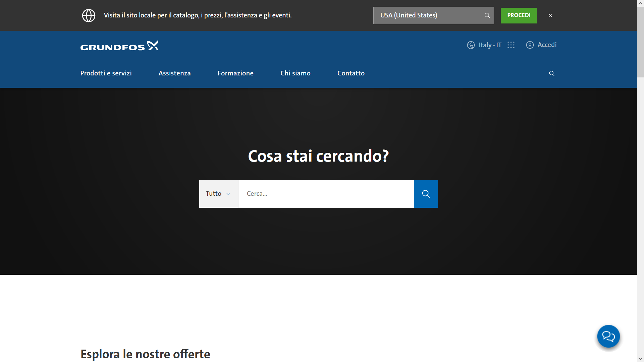Click the user/Accedi profile icon
644x362 pixels.
point(530,45)
